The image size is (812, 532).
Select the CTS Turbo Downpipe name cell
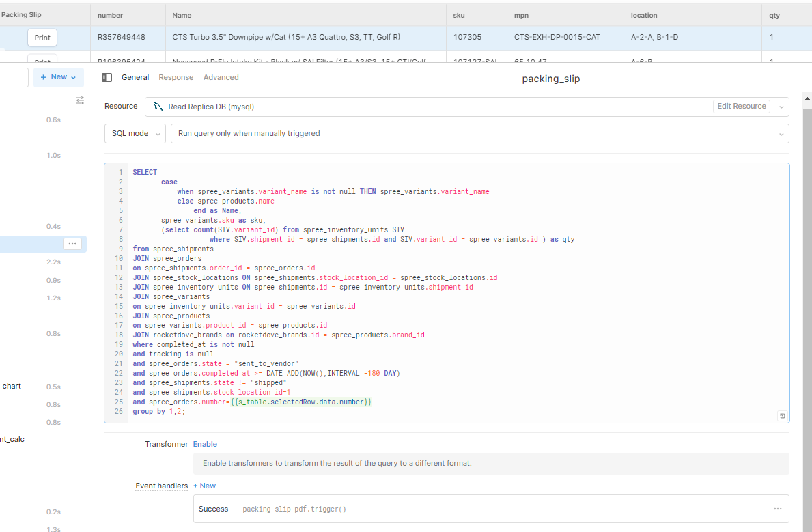(x=305, y=38)
